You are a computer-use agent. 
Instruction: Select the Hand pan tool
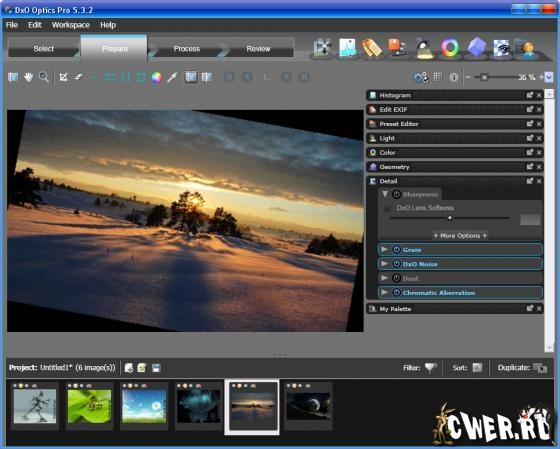pos(28,77)
